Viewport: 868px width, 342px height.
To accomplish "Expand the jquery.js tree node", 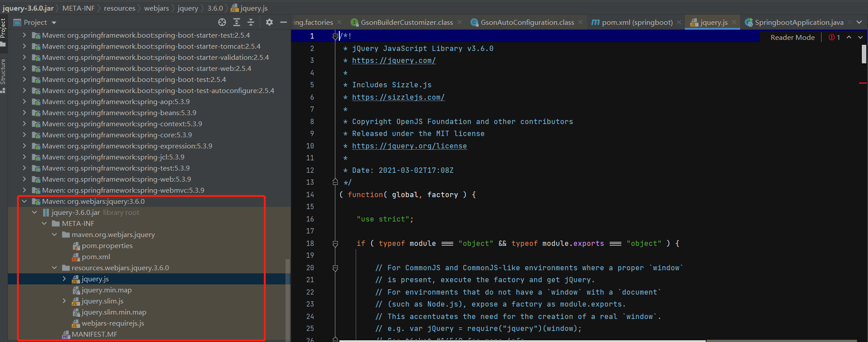I will pos(64,279).
